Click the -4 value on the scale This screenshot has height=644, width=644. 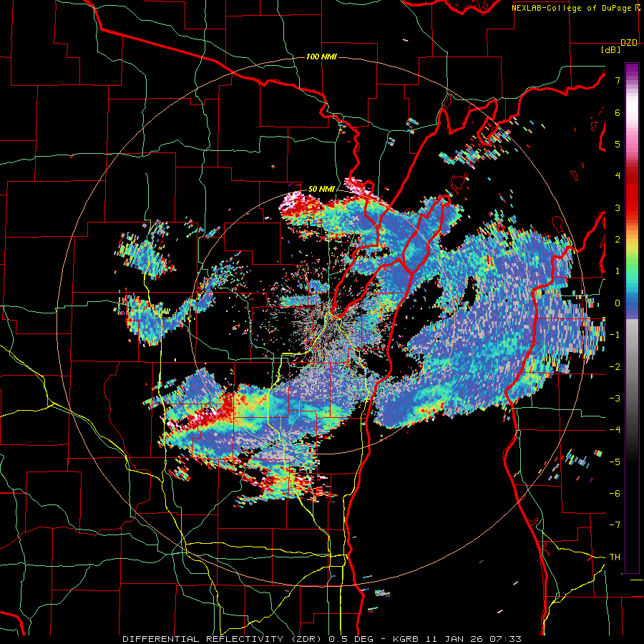click(615, 430)
